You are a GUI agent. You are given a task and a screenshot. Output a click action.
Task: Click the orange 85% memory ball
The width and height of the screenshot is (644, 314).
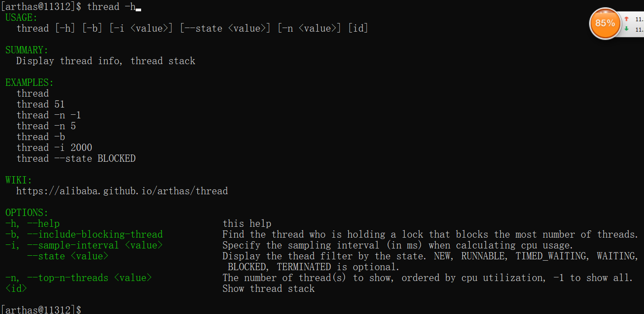pos(605,23)
